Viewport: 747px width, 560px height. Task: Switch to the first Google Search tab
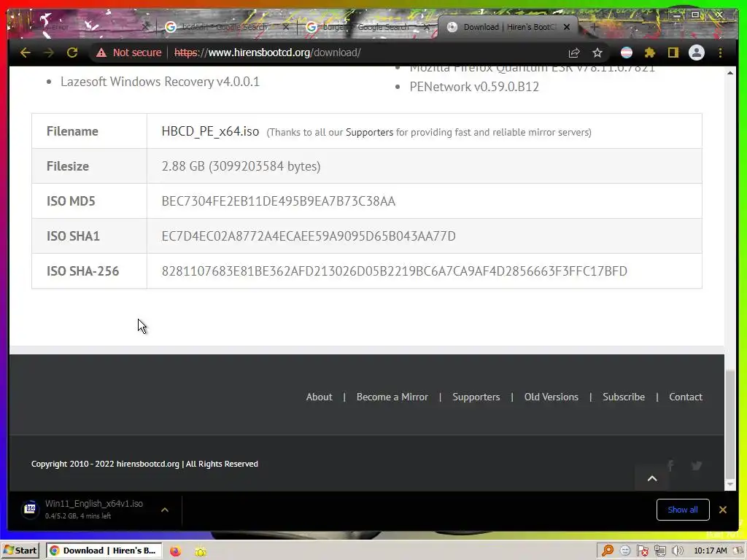224,27
